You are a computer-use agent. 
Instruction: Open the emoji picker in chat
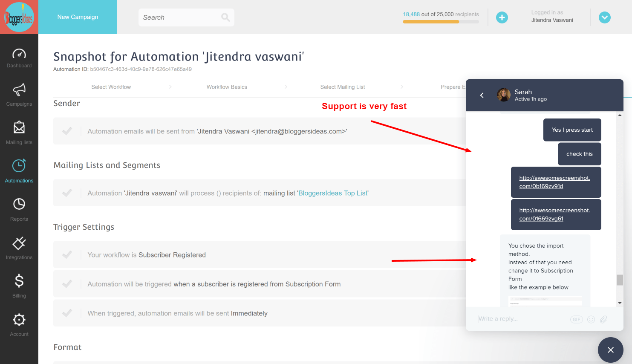pyautogui.click(x=591, y=320)
